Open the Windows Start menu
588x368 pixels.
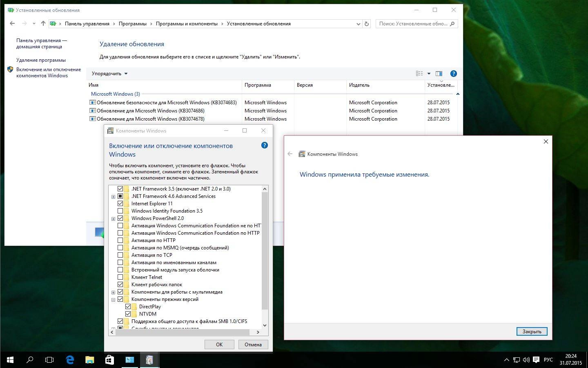[x=10, y=360]
